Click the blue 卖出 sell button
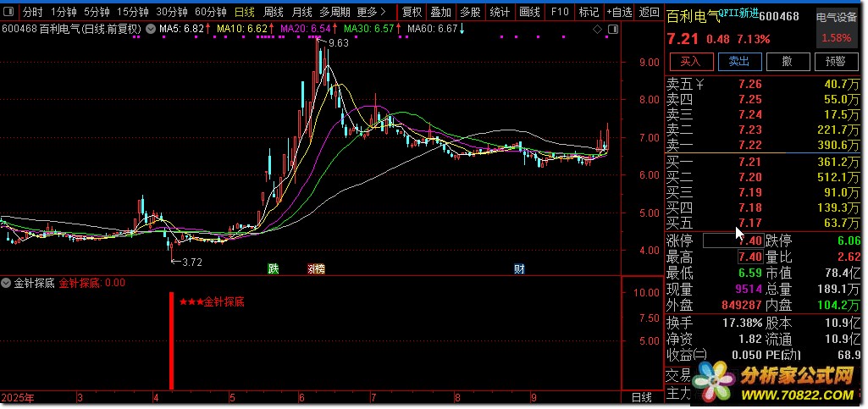The width and height of the screenshot is (868, 409). (x=739, y=62)
